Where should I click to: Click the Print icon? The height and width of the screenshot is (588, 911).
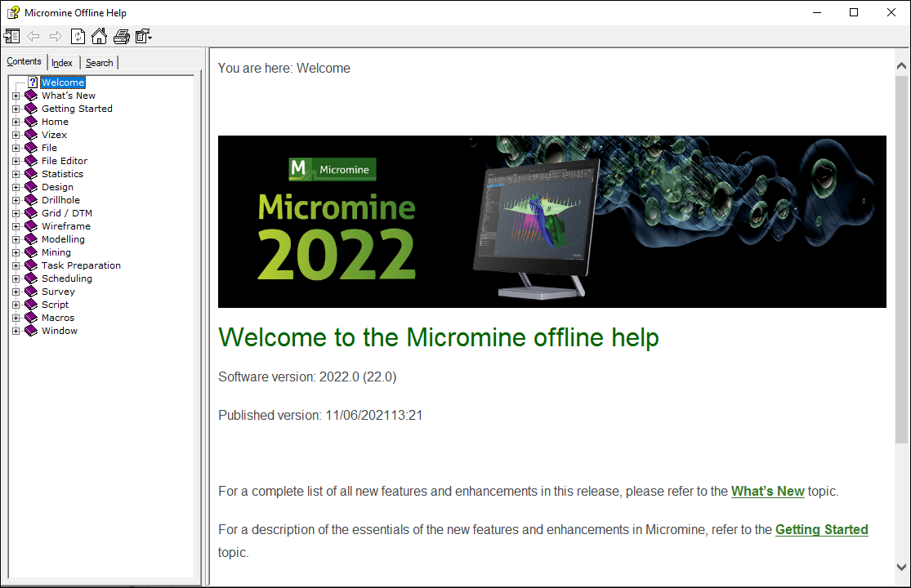click(x=121, y=36)
